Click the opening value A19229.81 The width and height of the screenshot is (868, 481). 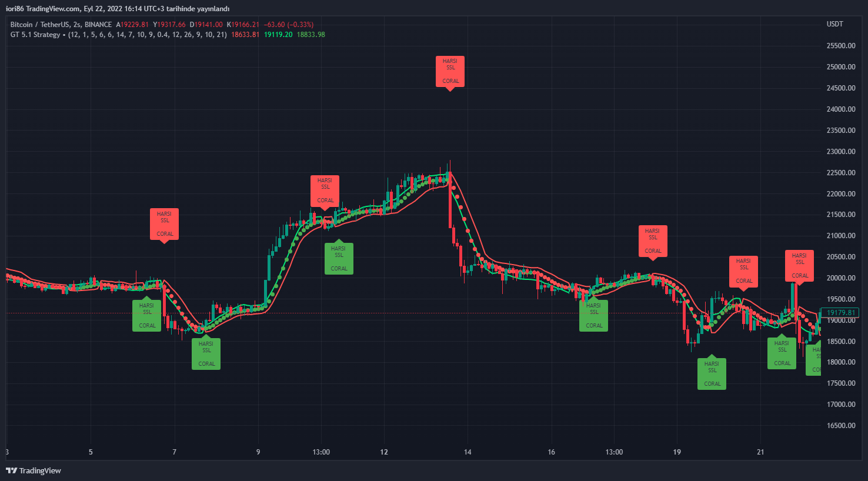tap(132, 25)
